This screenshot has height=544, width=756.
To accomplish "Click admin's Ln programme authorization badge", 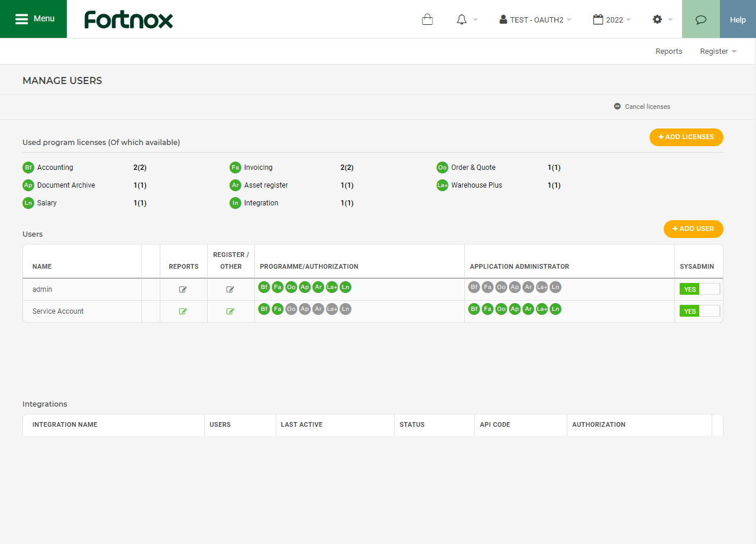I will (345, 287).
